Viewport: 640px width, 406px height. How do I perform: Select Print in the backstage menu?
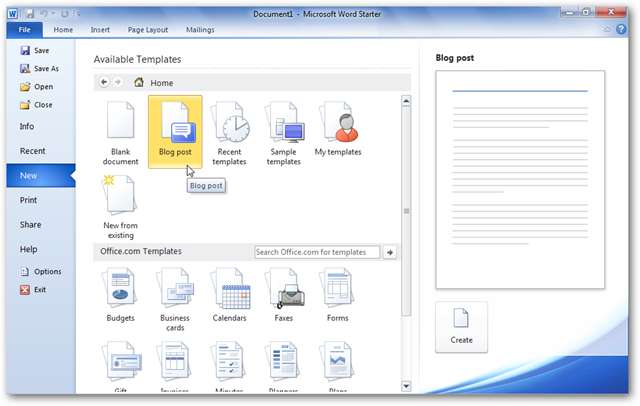tap(29, 200)
